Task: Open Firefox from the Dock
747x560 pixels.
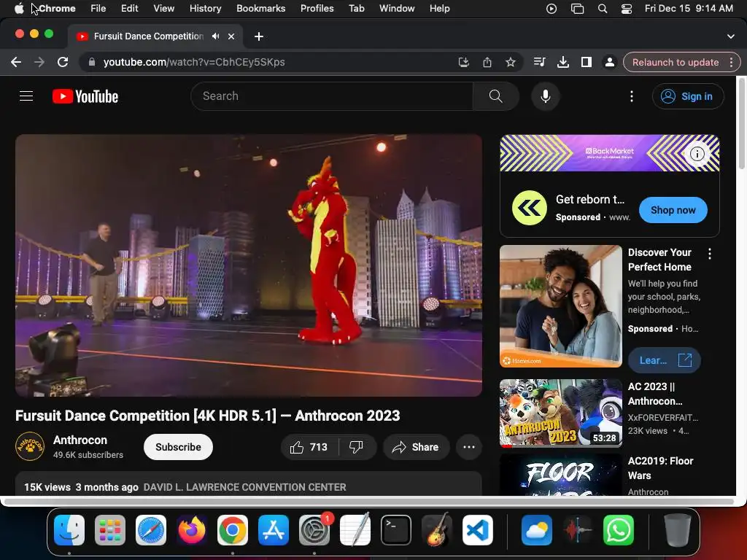Action: 192,530
